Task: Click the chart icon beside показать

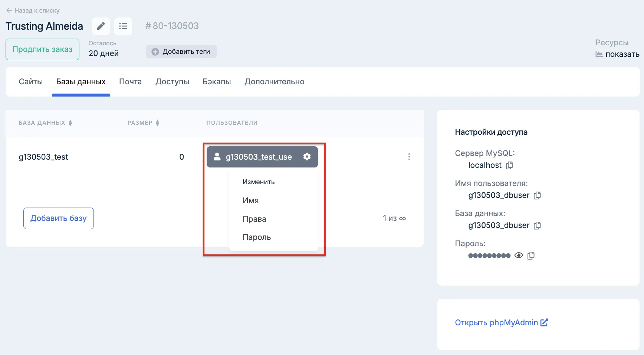Action: coord(599,54)
